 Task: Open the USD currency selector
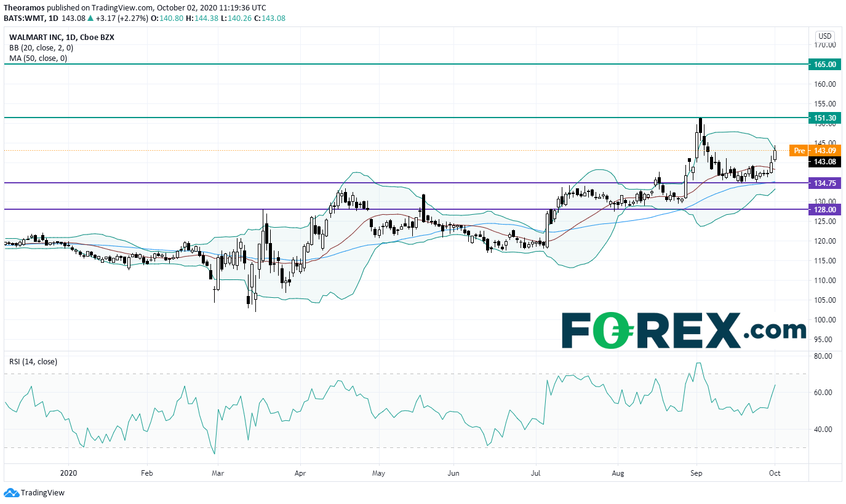(824, 36)
